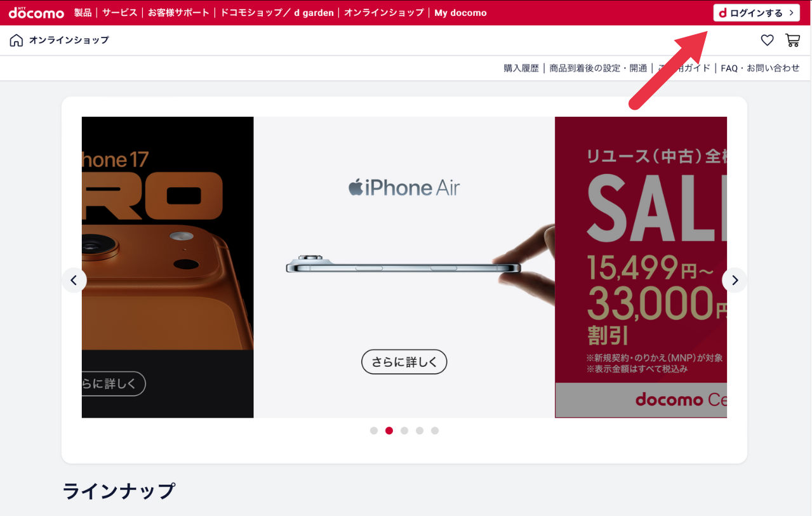Select the fifth carousel dot
The image size is (812, 516).
(x=435, y=430)
